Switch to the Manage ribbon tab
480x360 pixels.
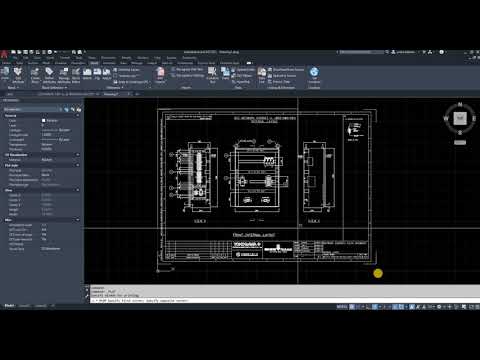tap(137, 63)
